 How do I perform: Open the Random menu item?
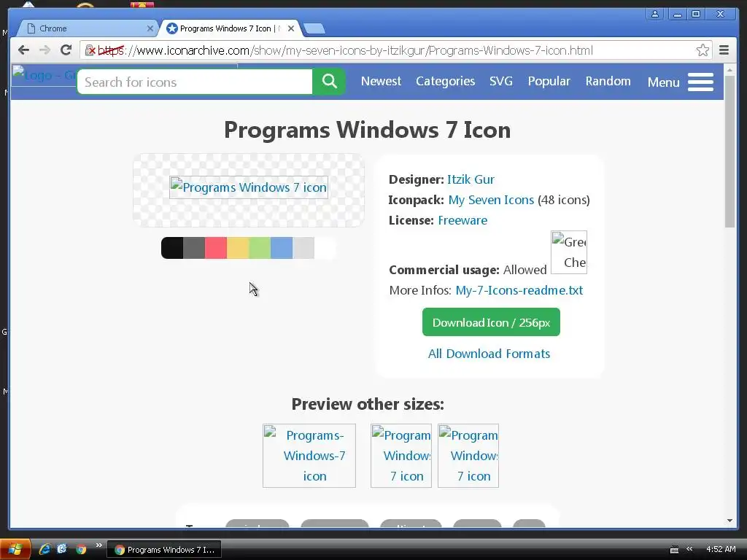(608, 82)
